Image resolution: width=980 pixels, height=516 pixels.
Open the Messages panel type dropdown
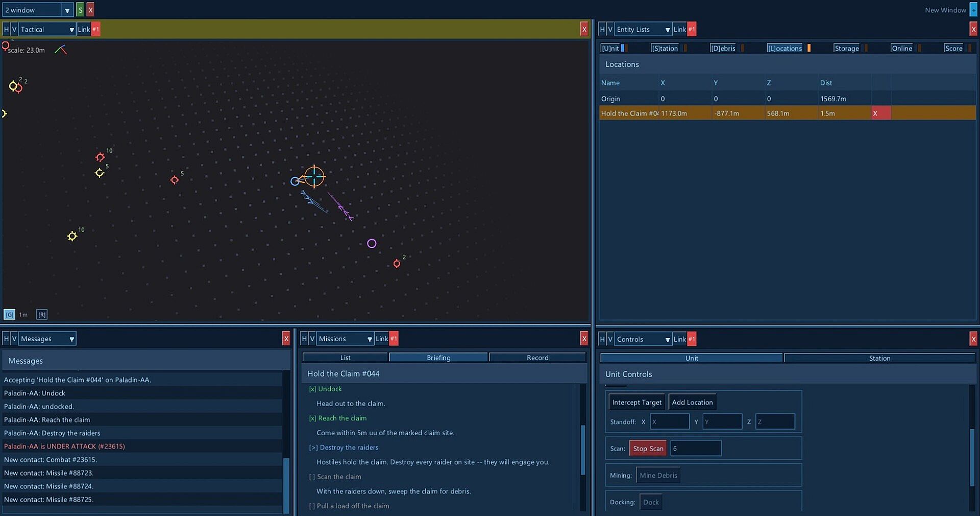(x=47, y=338)
